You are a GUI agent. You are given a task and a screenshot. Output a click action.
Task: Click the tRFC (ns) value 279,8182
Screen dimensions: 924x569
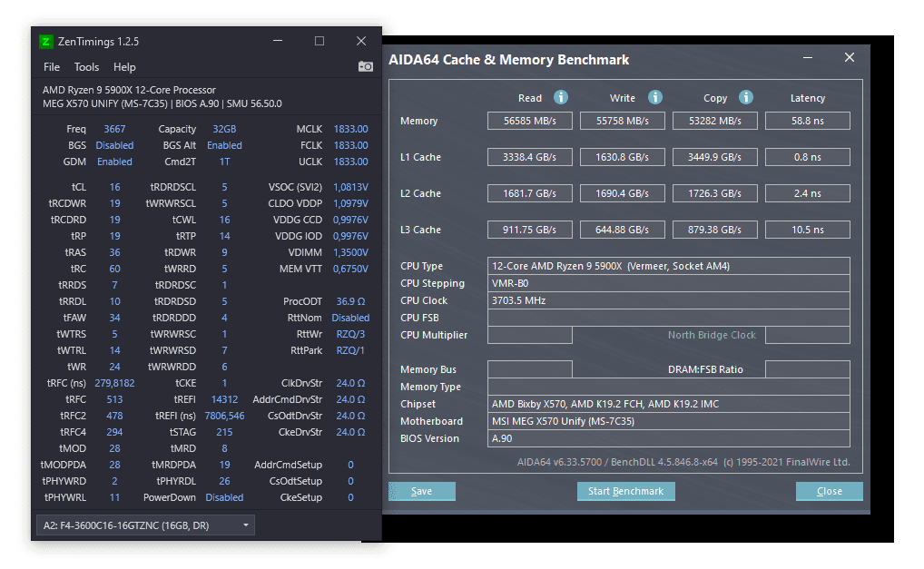pos(114,384)
